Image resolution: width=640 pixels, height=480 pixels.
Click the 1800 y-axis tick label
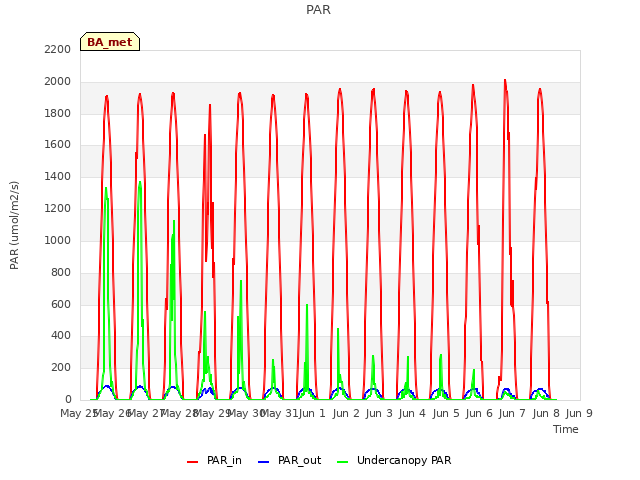pyautogui.click(x=58, y=113)
